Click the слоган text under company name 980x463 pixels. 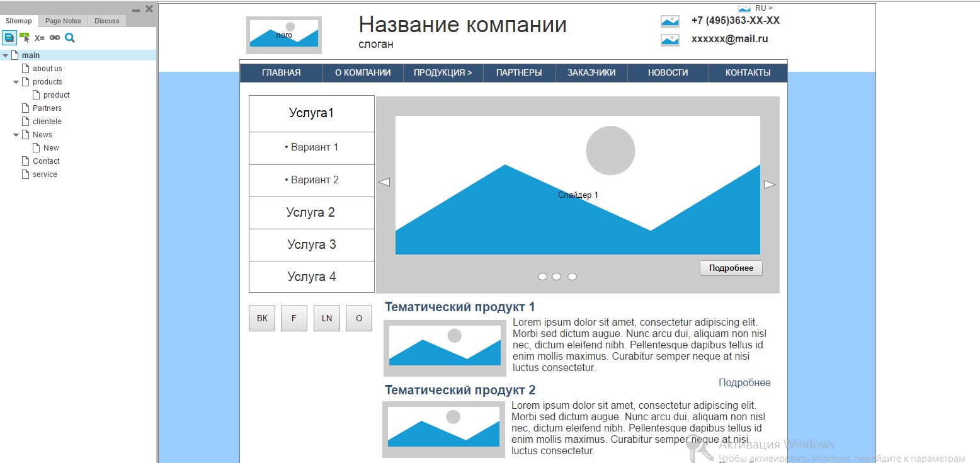tap(376, 44)
